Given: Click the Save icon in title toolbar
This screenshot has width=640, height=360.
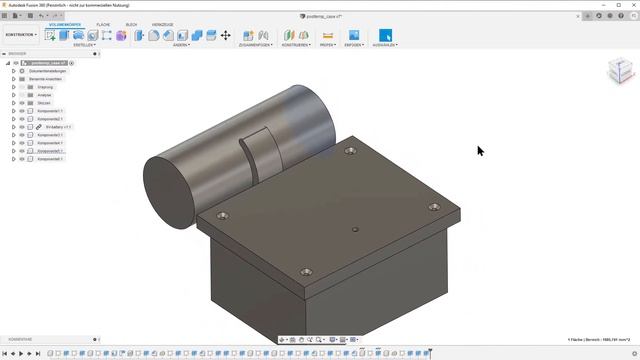Looking at the screenshot, I should click(x=30, y=16).
